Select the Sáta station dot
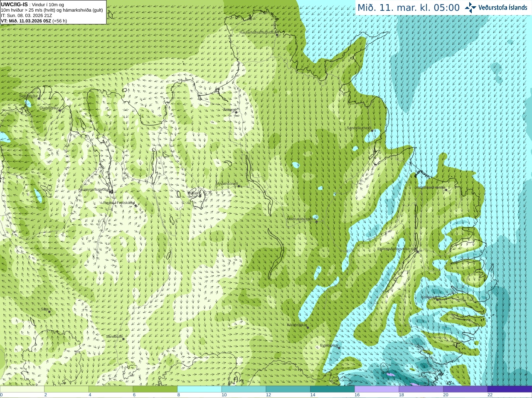Viewport: 532px width, 398px height. [49, 312]
